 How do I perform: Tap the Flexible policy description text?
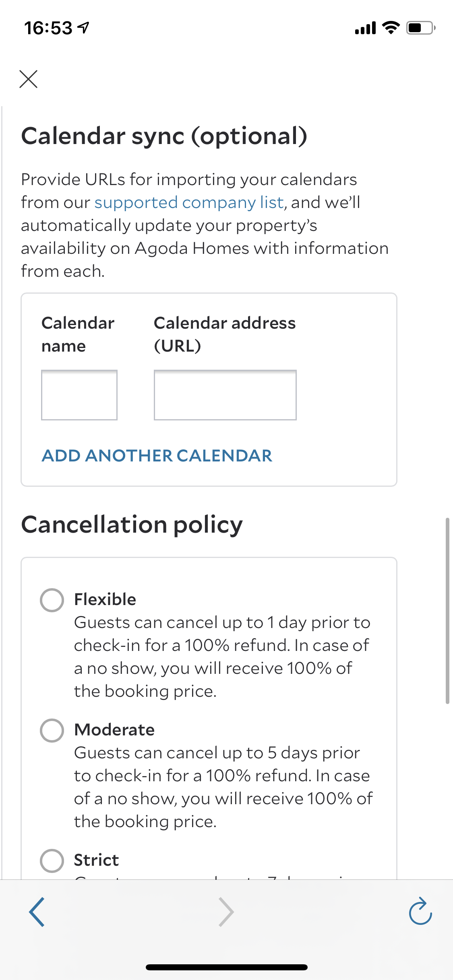pos(221,657)
